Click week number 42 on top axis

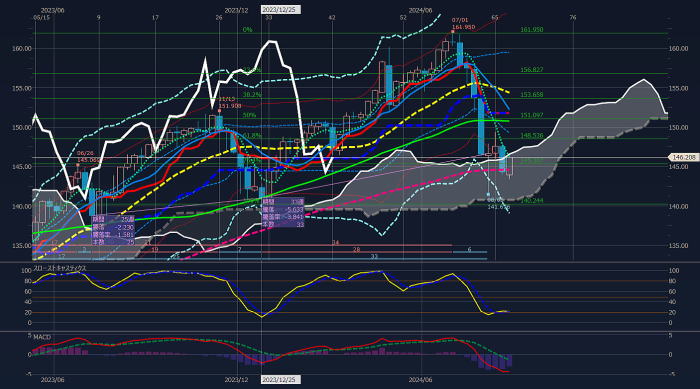tap(332, 17)
